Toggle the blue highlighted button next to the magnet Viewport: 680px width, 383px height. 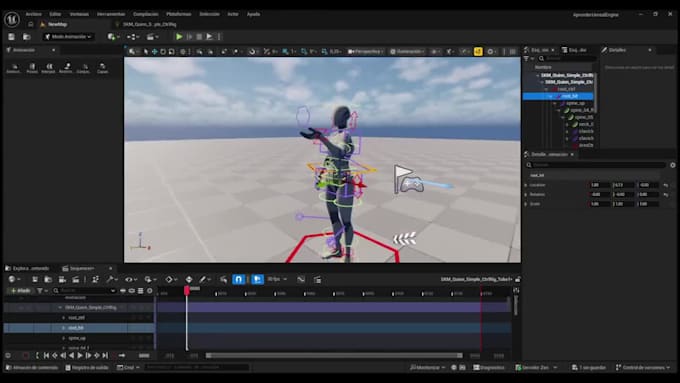pos(257,280)
